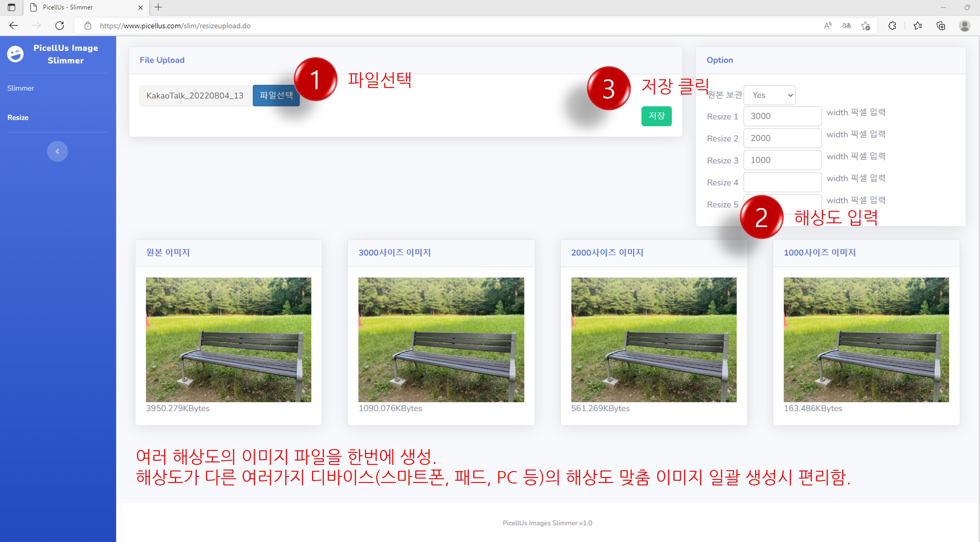Click the Resize 3 input with 1000
Viewport: 980px width, 542px height.
click(783, 160)
